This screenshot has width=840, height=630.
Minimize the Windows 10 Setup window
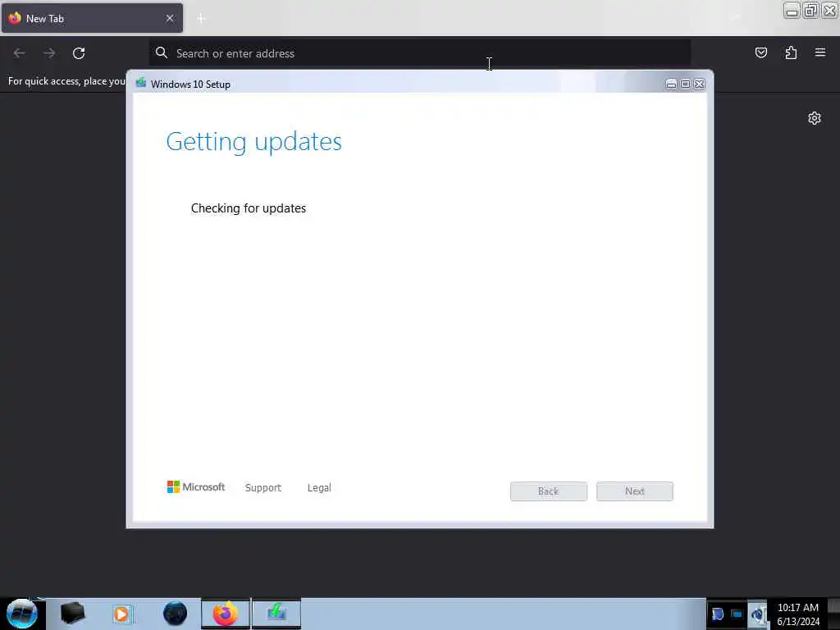tap(671, 84)
